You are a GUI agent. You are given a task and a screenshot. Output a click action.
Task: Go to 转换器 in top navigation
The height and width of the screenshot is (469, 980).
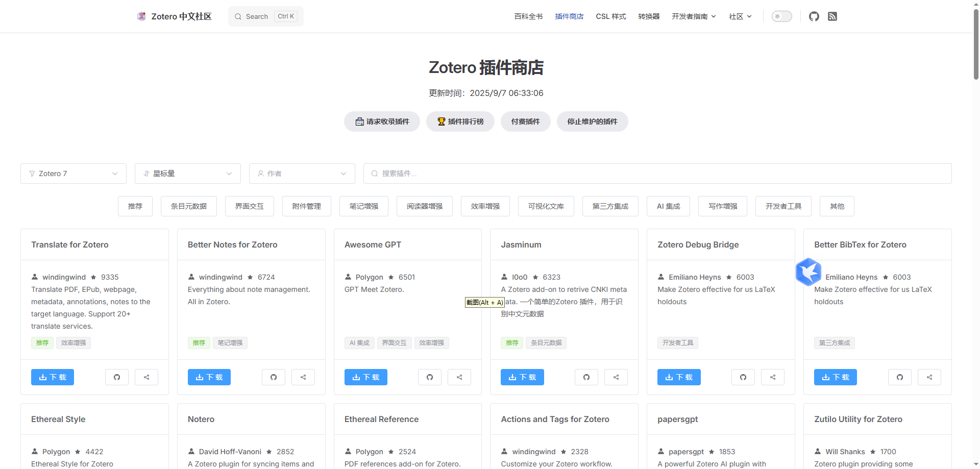[649, 16]
